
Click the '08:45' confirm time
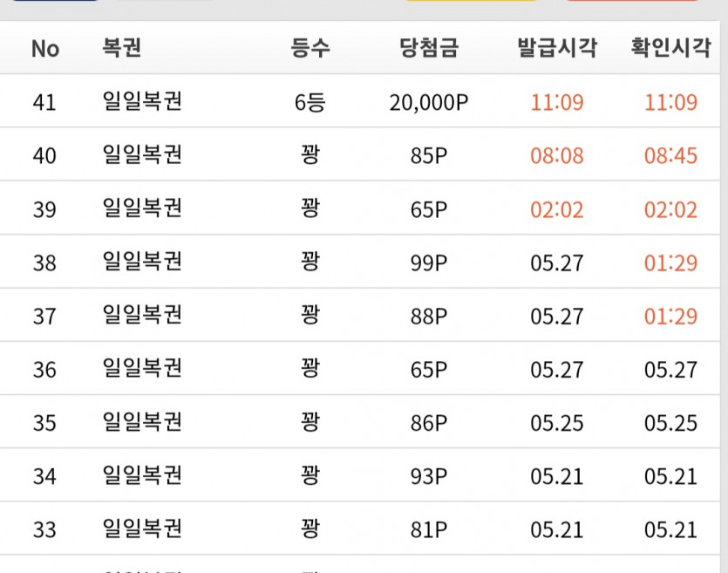coord(670,155)
